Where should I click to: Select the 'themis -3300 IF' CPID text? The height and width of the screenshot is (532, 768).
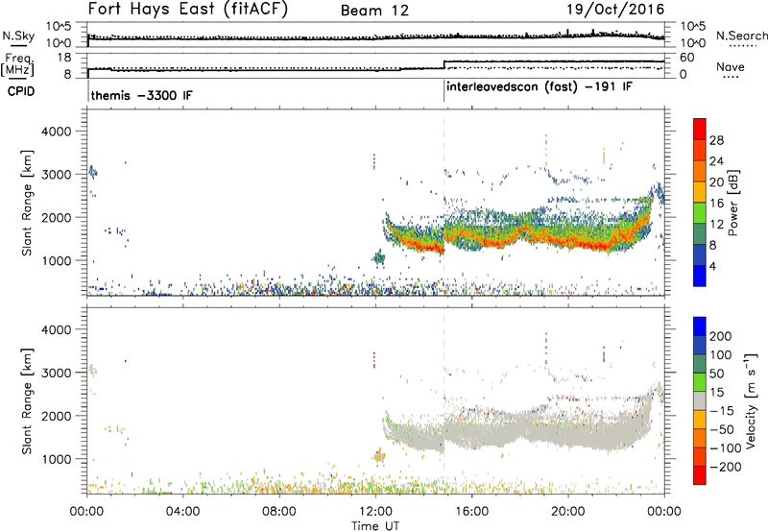click(x=141, y=95)
